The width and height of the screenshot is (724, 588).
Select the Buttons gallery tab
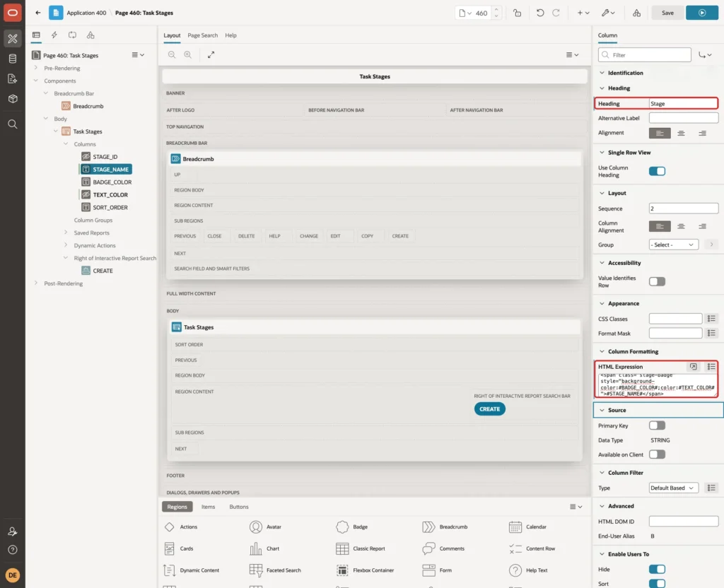point(239,507)
